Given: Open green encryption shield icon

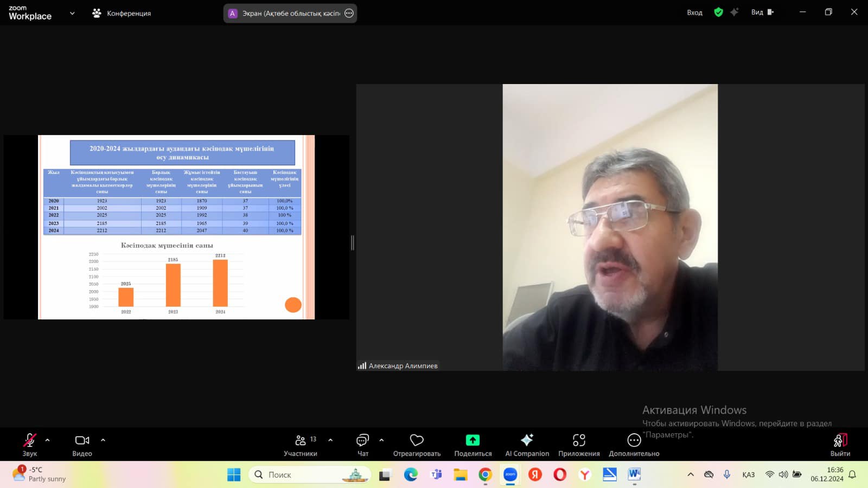Looking at the screenshot, I should tap(718, 12).
